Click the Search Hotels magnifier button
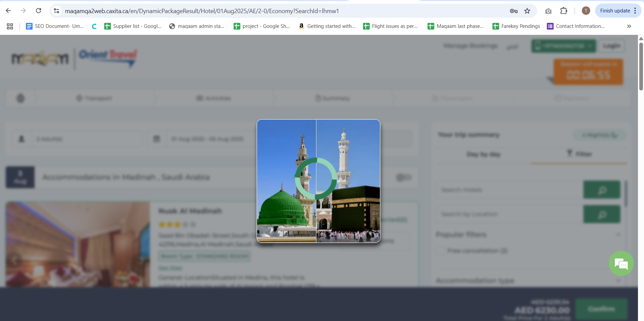Viewport: 644px width, 321px height. [x=602, y=190]
